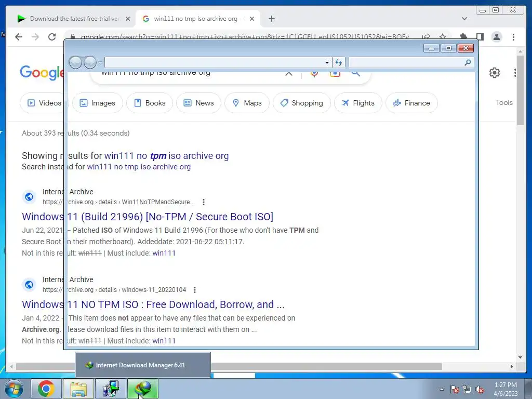Open options for the Win11NoTPMandSecure result

pyautogui.click(x=204, y=202)
